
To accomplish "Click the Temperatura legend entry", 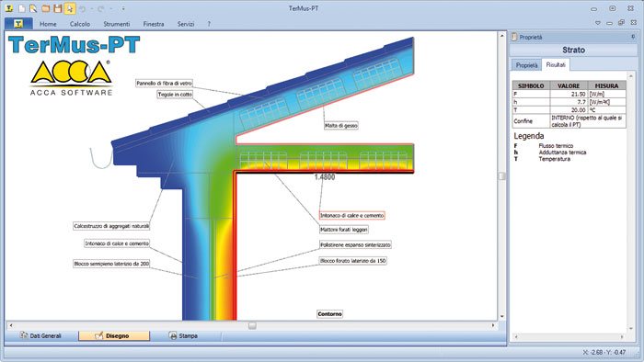I will [x=554, y=159].
